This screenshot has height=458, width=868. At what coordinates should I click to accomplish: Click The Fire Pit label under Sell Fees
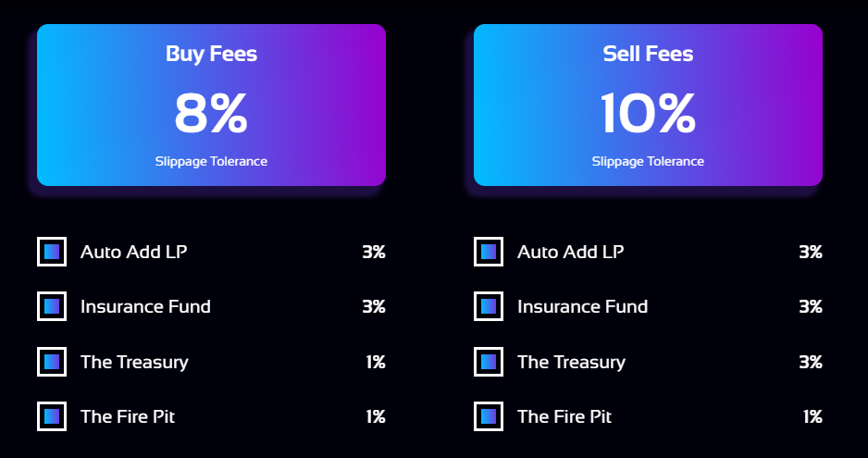click(x=564, y=416)
